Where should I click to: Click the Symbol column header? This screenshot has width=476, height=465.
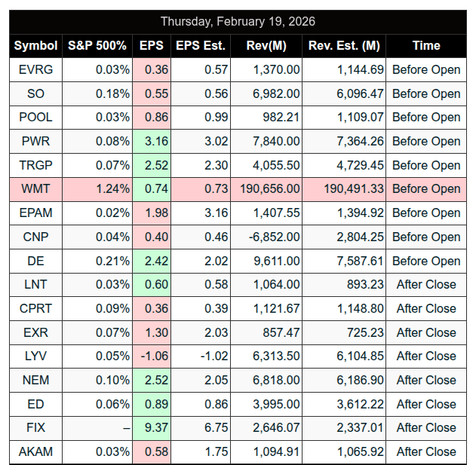pyautogui.click(x=35, y=45)
